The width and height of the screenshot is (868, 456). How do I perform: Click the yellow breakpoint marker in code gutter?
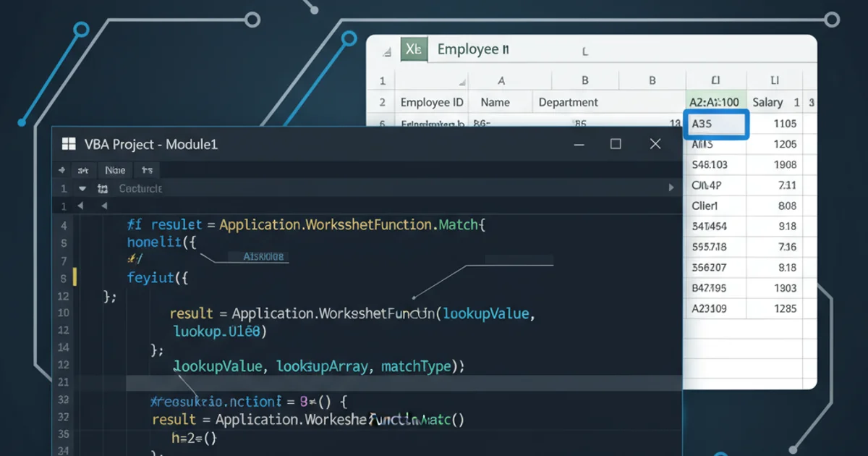point(75,278)
